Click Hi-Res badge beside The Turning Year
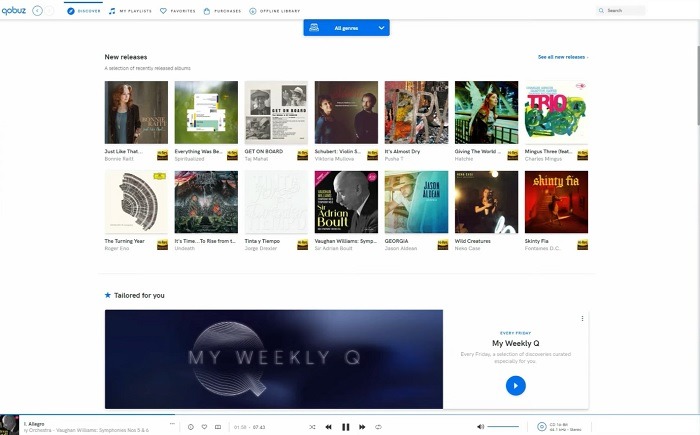 [162, 245]
